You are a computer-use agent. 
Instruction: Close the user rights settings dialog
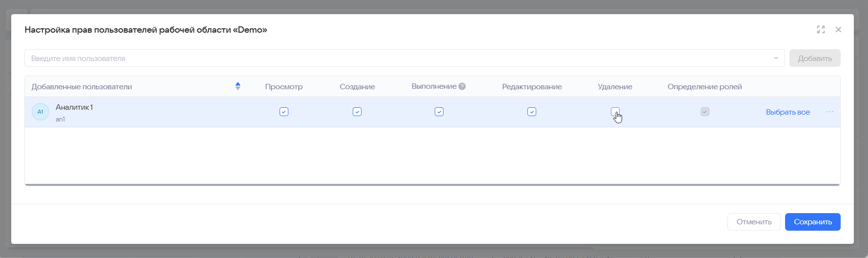[x=838, y=30]
